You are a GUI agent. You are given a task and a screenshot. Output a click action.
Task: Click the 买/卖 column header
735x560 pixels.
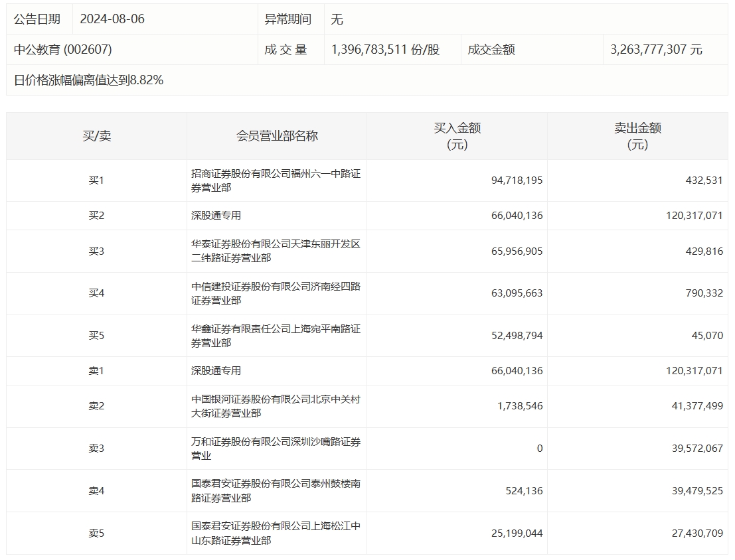tap(96, 136)
